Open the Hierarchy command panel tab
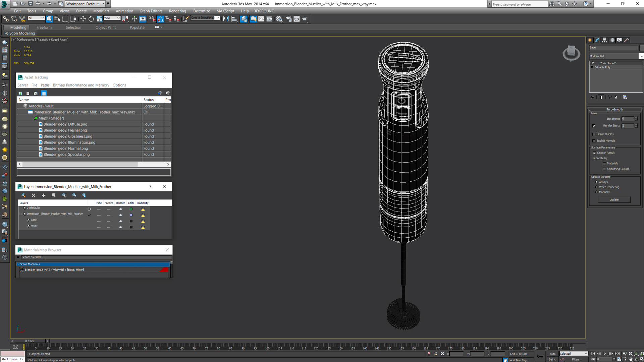644x362 pixels. pyautogui.click(x=604, y=40)
